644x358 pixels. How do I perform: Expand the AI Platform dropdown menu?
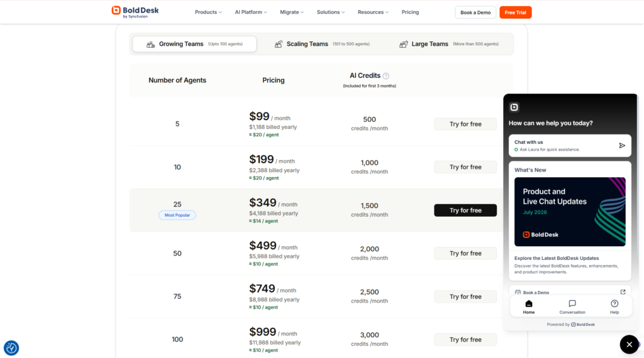[250, 13]
